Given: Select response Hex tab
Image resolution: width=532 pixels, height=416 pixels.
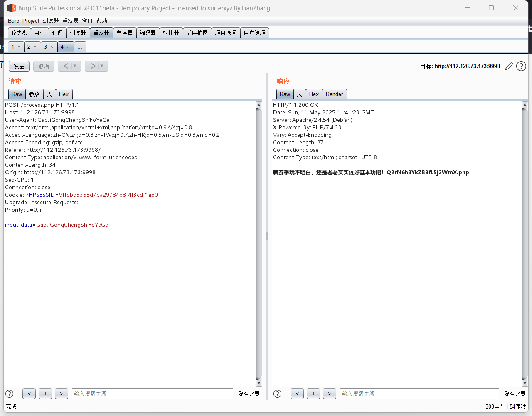Looking at the screenshot, I should click(x=314, y=94).
